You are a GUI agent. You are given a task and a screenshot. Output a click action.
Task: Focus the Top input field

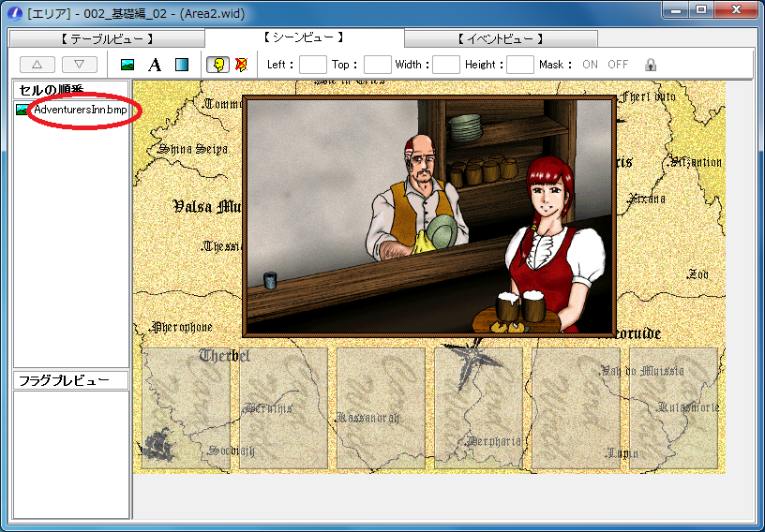pyautogui.click(x=378, y=65)
